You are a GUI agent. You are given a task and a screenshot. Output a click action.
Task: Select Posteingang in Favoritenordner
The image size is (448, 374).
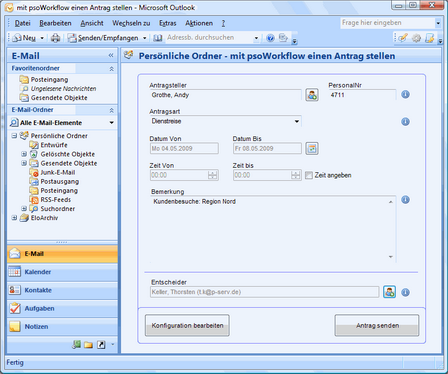pyautogui.click(x=49, y=80)
